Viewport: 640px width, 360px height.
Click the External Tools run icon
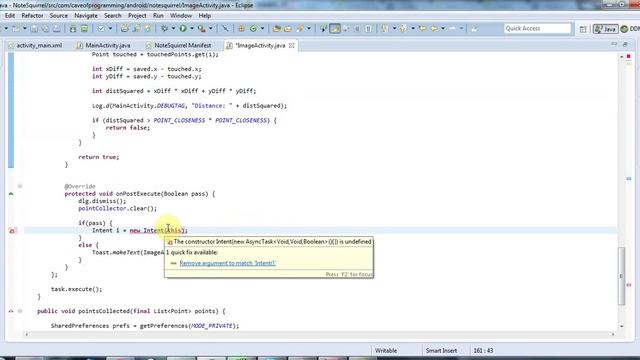coord(201,29)
